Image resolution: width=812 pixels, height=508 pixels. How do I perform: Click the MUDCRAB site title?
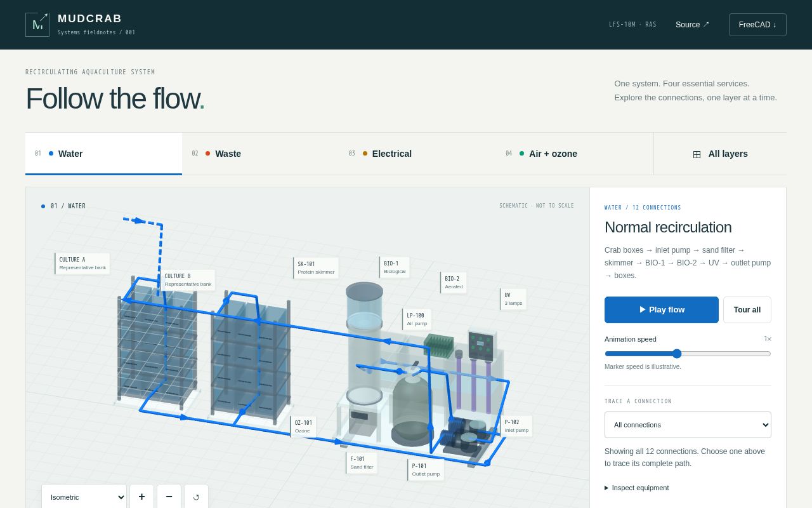coord(89,19)
